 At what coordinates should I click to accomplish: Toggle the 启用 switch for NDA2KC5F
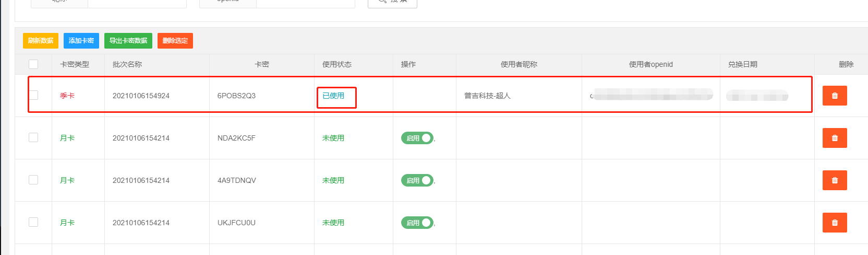coord(417,138)
